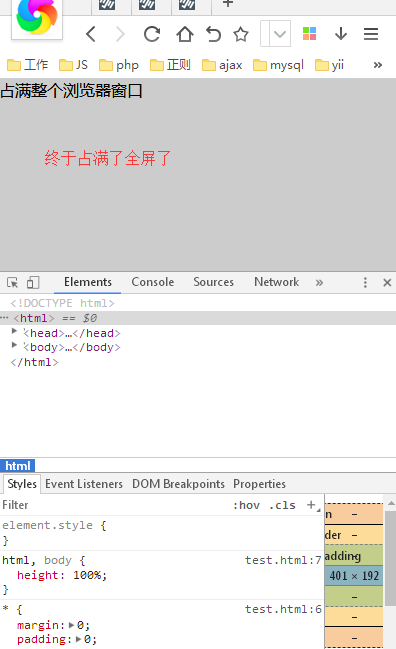Click the browser back arrow

(91, 34)
